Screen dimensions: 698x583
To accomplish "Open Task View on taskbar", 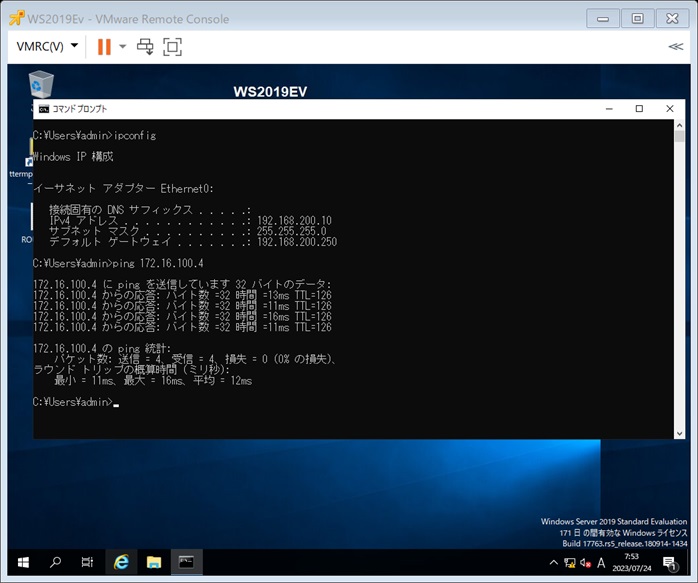I will [87, 562].
